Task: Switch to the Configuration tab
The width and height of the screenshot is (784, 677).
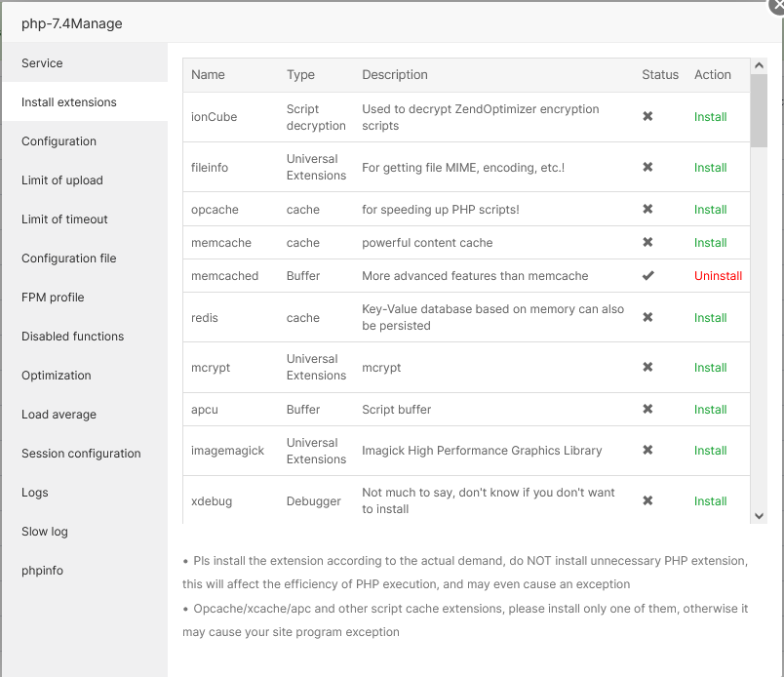Action: [x=59, y=141]
